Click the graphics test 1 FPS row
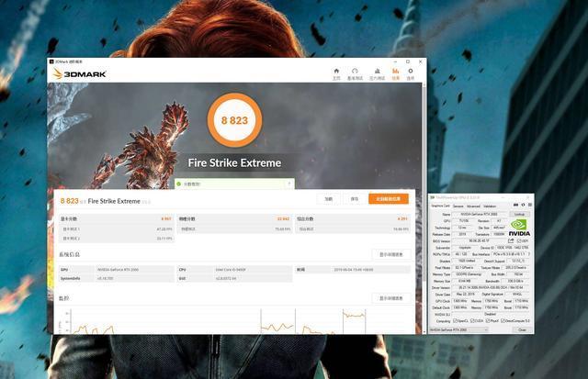Image resolution: width=588 pixels, height=379 pixels. point(117,229)
